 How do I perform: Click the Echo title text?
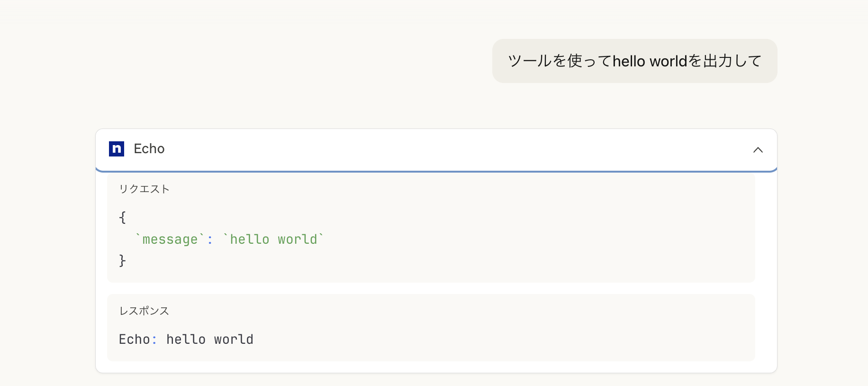pyautogui.click(x=149, y=148)
